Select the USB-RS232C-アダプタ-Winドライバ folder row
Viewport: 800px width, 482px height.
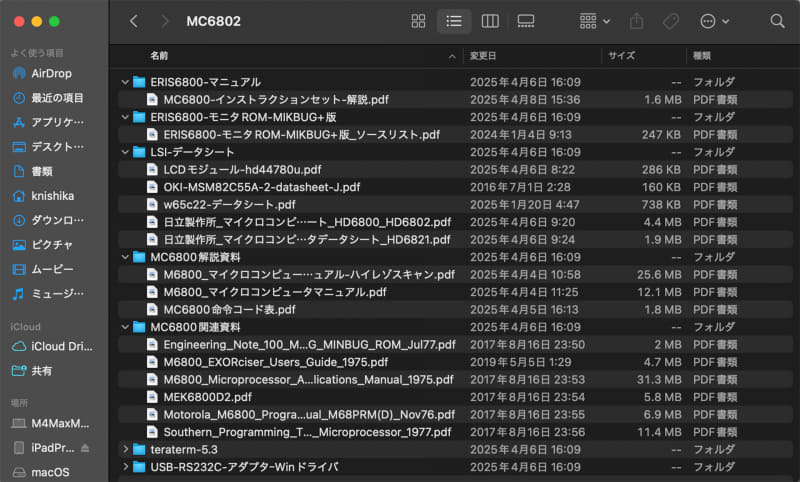(x=456, y=467)
